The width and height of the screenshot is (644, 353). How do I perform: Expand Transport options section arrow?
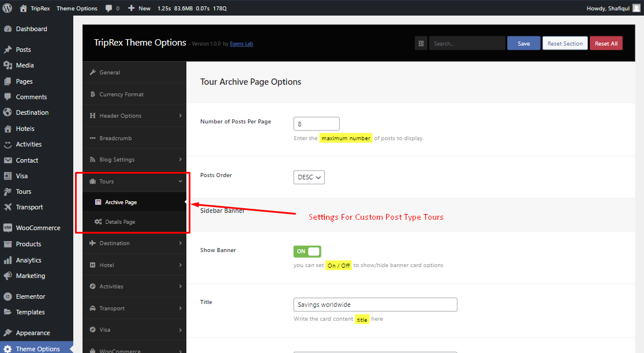tap(180, 308)
